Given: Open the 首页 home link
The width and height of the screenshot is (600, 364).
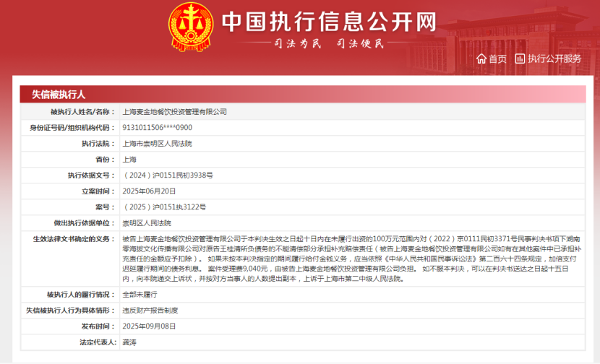Looking at the screenshot, I should [x=497, y=59].
